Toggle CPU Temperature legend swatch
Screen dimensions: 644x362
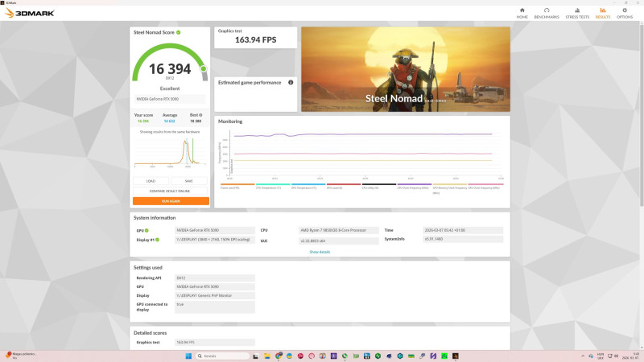(x=273, y=184)
